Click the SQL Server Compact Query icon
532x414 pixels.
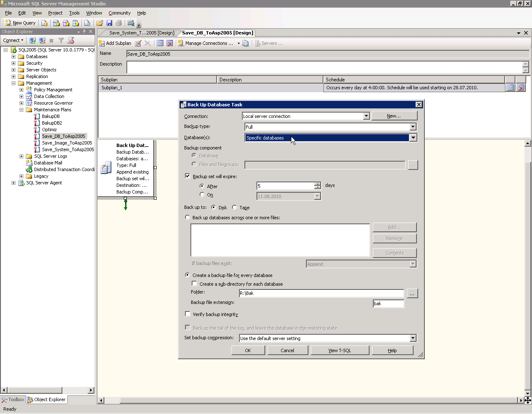tap(87, 23)
